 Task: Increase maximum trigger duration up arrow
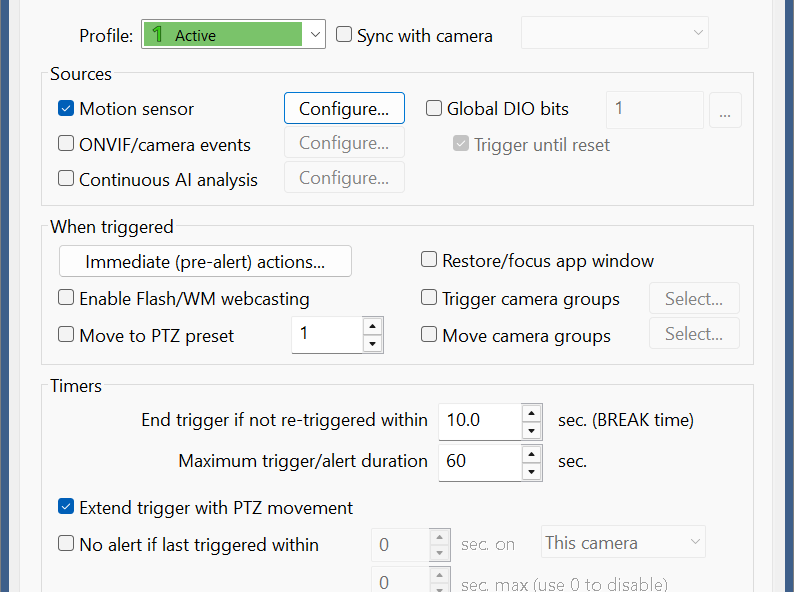click(531, 454)
